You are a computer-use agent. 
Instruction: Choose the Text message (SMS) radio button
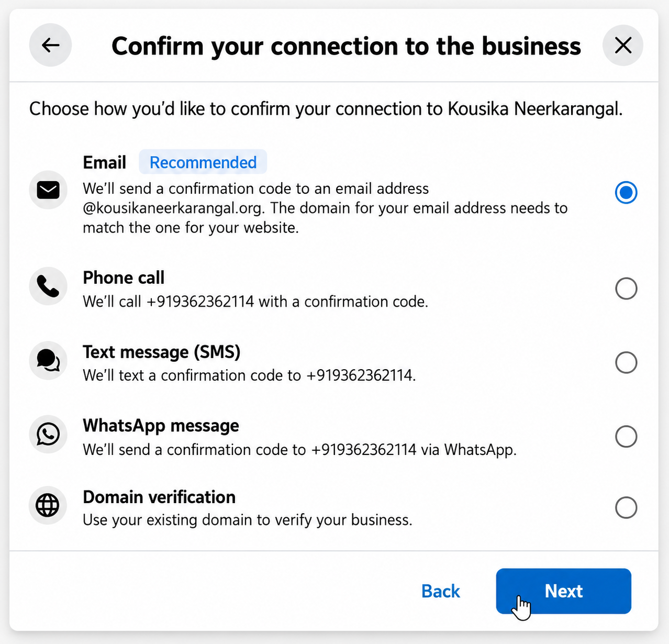pyautogui.click(x=626, y=362)
